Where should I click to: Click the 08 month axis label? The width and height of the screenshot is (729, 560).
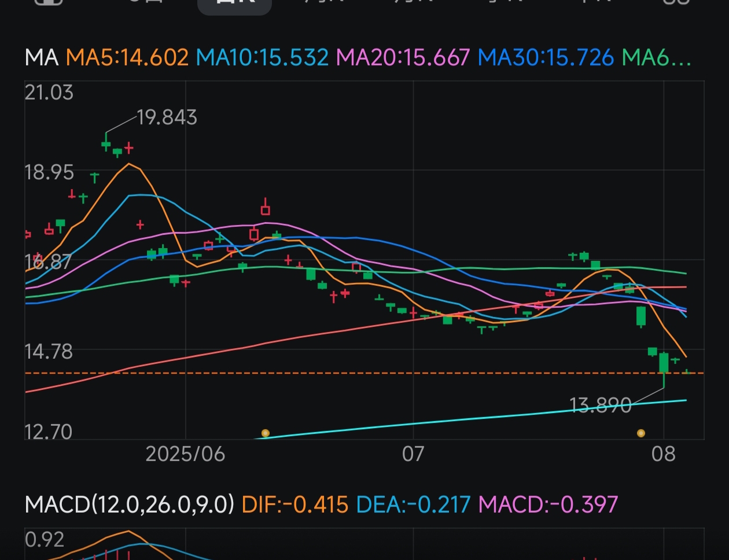tap(663, 454)
